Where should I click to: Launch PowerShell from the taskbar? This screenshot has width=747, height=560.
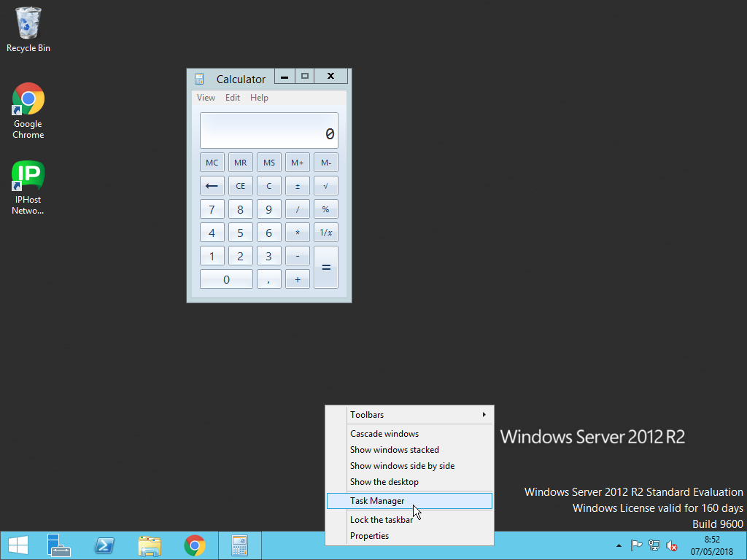(x=104, y=545)
